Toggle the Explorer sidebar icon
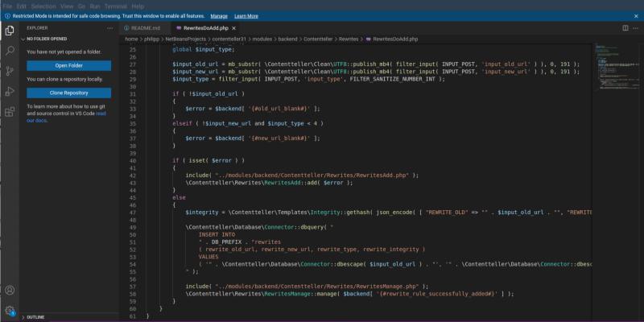The width and height of the screenshot is (644, 322). pos(10,30)
